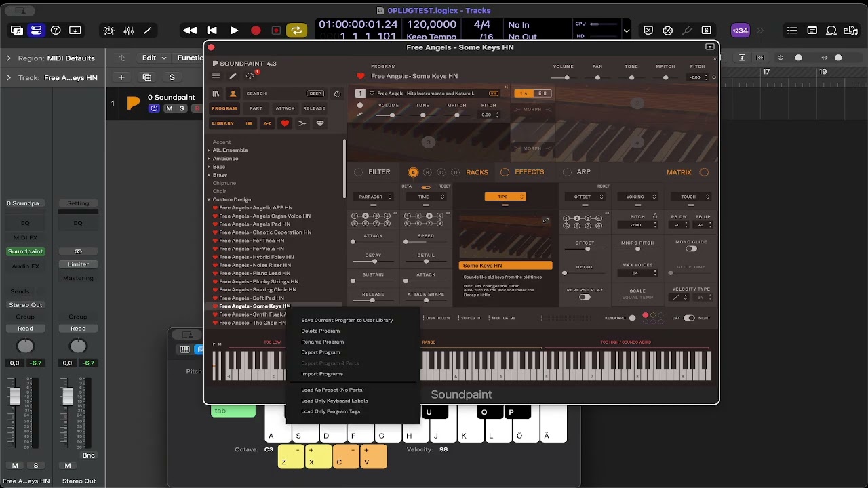Toggle the EFFECTS enable circle
This screenshot has height=488, width=868.
click(505, 172)
